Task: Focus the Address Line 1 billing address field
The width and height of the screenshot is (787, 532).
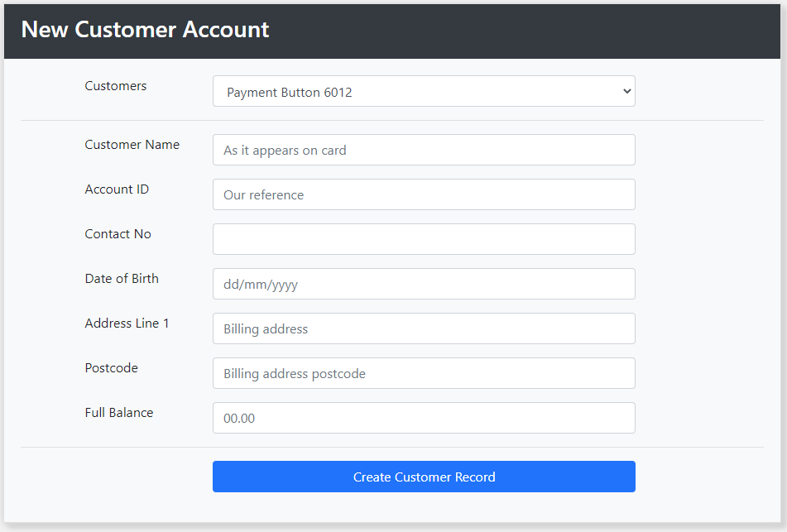Action: point(424,328)
